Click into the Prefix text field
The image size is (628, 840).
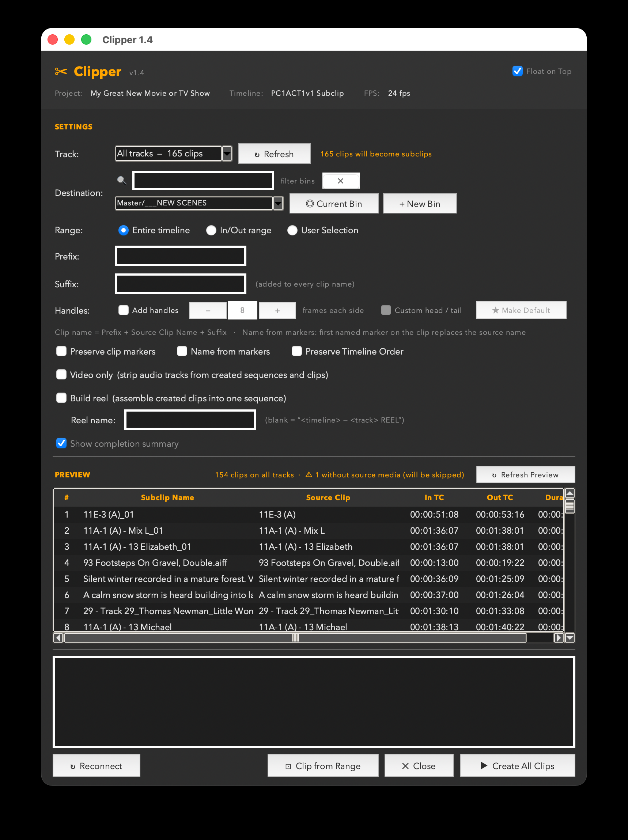click(180, 256)
